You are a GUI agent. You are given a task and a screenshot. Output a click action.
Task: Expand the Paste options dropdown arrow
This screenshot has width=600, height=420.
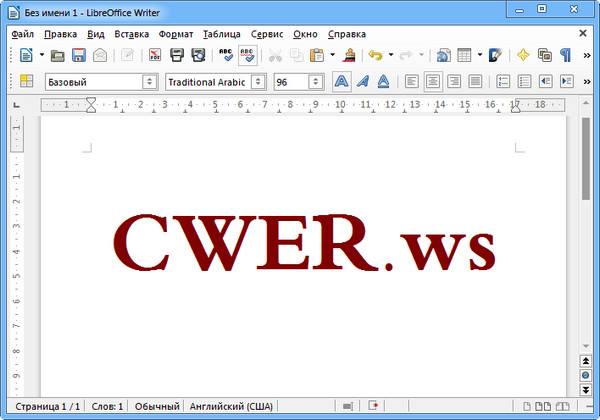tap(333, 55)
